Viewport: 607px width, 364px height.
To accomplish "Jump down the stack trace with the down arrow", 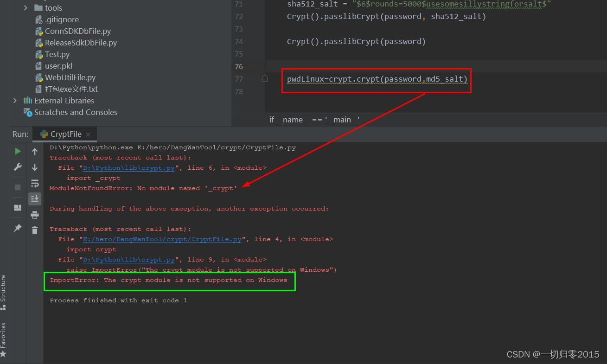I will (34, 166).
